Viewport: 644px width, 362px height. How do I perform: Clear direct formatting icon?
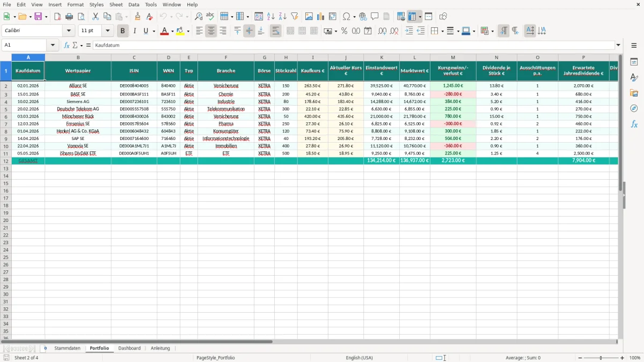[x=149, y=17]
